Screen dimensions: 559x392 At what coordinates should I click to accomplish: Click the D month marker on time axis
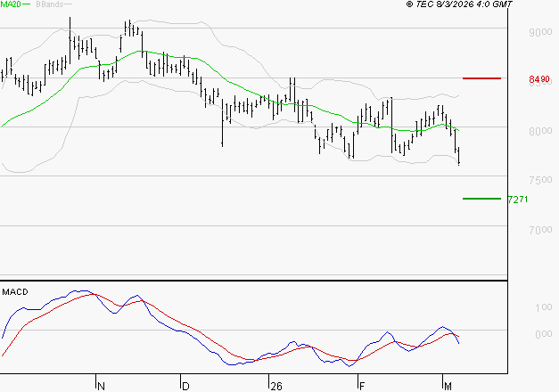pyautogui.click(x=185, y=387)
